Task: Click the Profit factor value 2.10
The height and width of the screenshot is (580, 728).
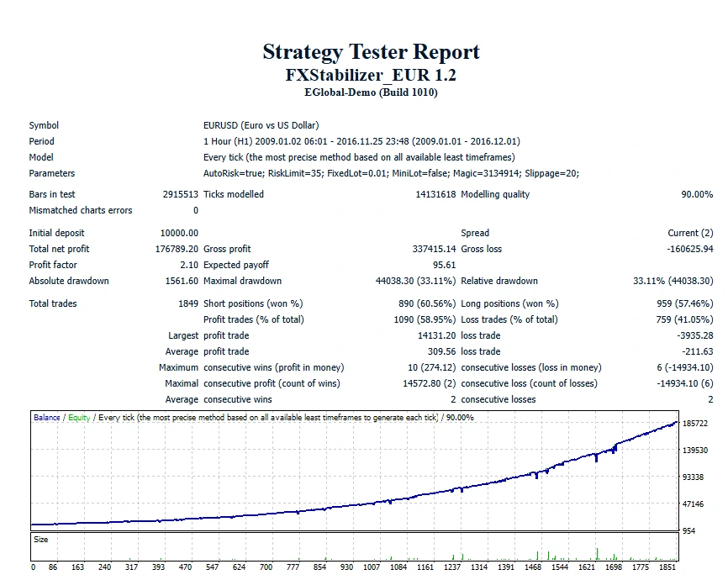Action: click(187, 265)
